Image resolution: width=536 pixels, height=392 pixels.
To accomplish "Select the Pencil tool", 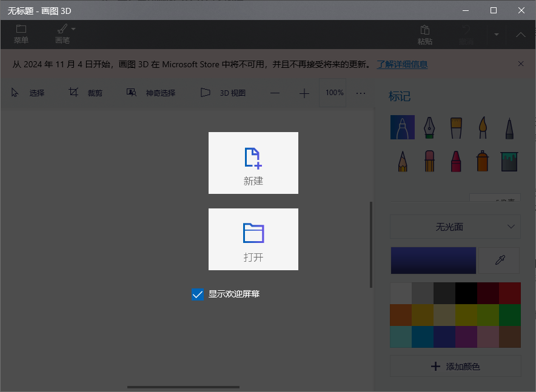I will click(x=402, y=161).
